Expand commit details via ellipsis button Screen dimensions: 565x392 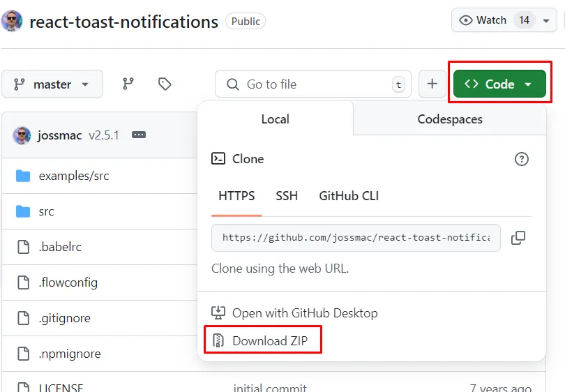pyautogui.click(x=139, y=135)
